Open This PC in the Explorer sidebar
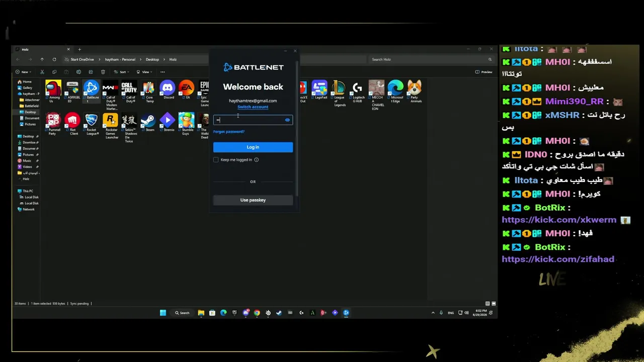This screenshot has width=644, height=362. [25, 191]
